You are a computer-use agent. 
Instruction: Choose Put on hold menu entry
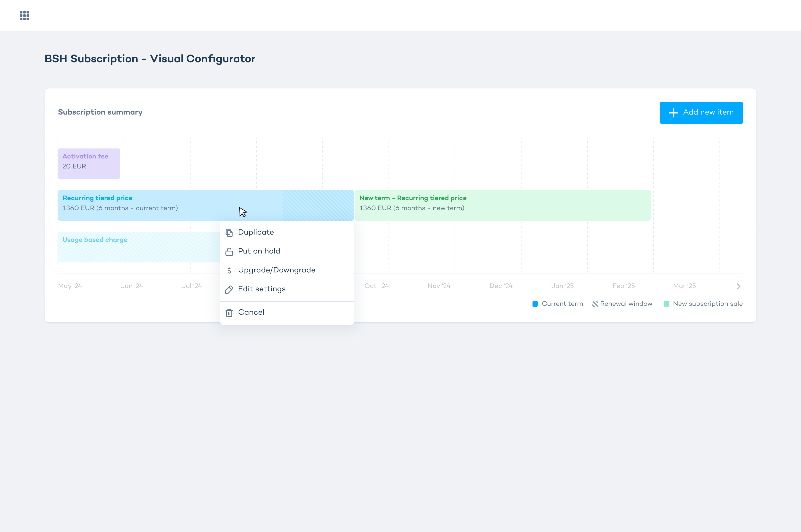[259, 251]
